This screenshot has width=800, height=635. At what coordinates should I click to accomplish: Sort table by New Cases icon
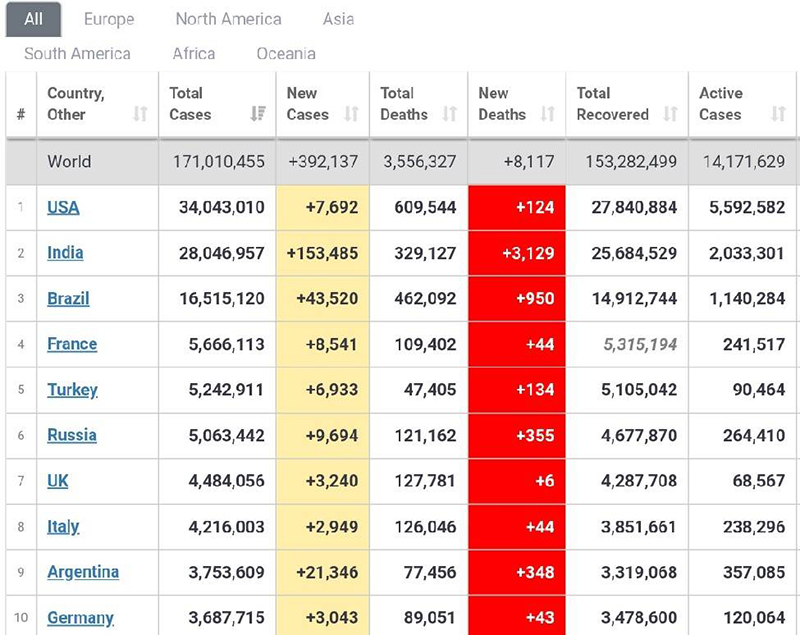tap(351, 114)
